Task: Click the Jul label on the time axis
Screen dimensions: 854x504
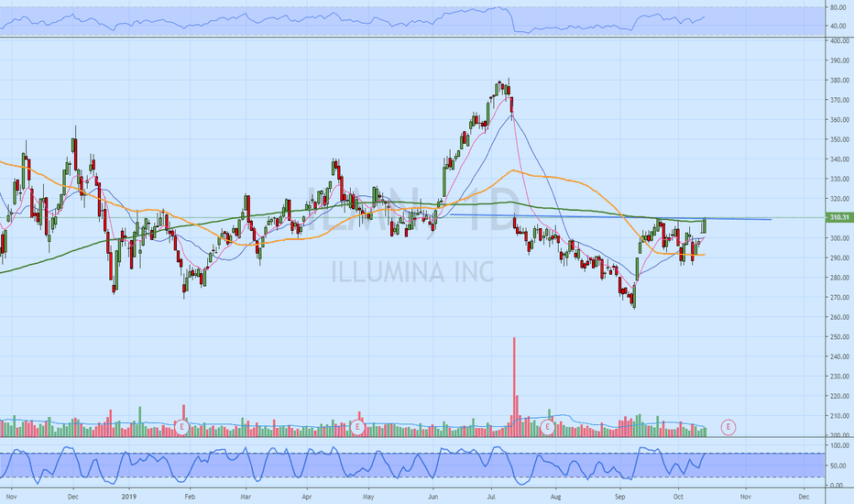Action: (x=491, y=497)
